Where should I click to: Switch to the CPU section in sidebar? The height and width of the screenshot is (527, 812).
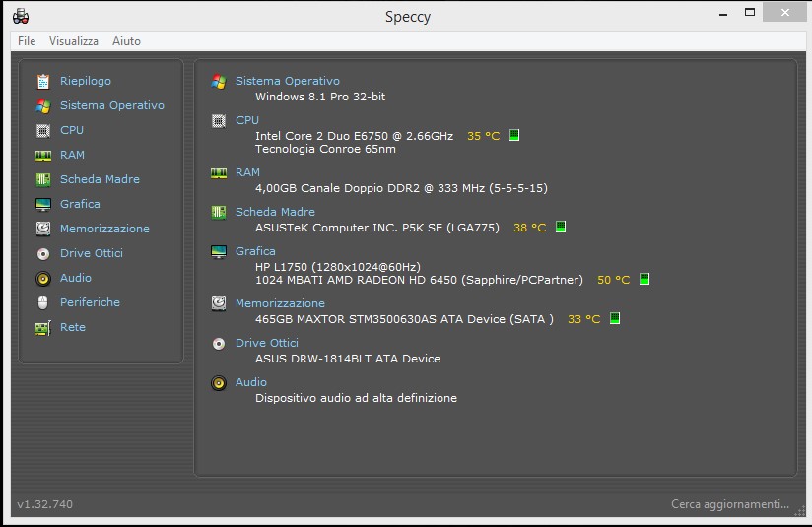(x=72, y=130)
